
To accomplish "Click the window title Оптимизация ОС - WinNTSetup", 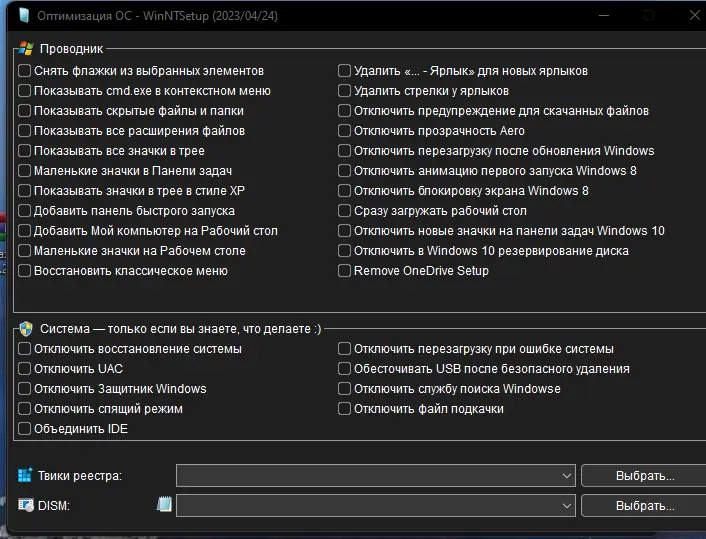I will pyautogui.click(x=157, y=16).
